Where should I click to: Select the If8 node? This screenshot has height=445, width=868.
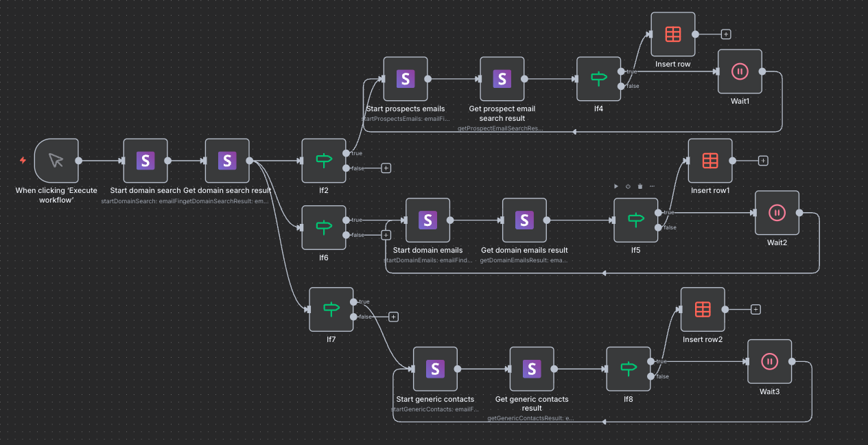629,369
